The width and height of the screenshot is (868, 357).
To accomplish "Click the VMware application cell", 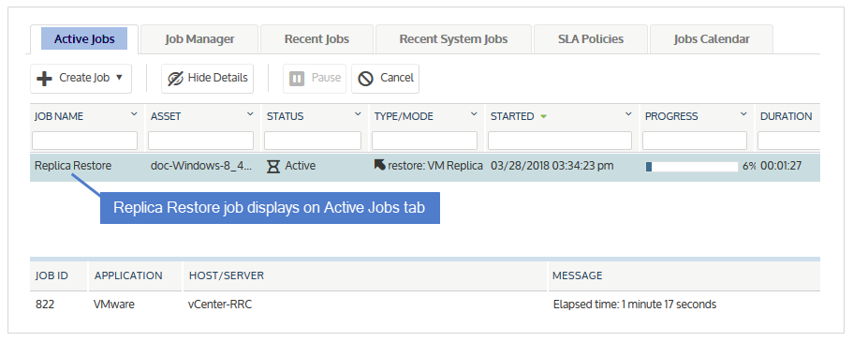I will click(114, 305).
